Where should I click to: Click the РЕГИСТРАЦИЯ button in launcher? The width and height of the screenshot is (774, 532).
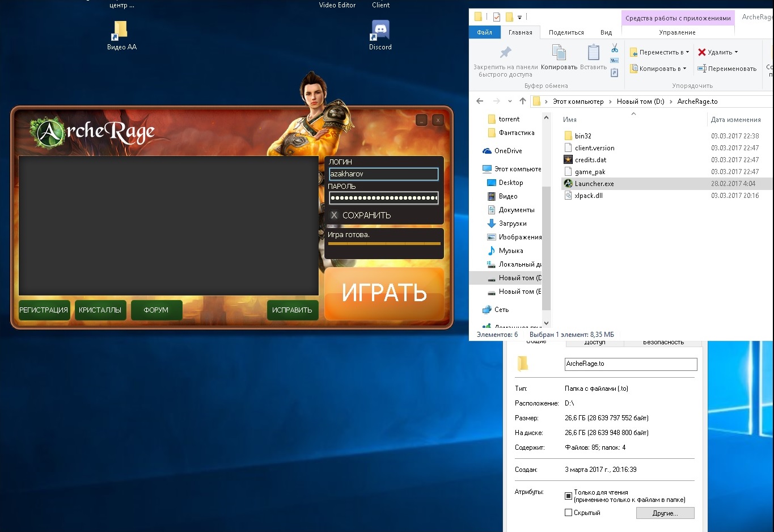click(44, 310)
